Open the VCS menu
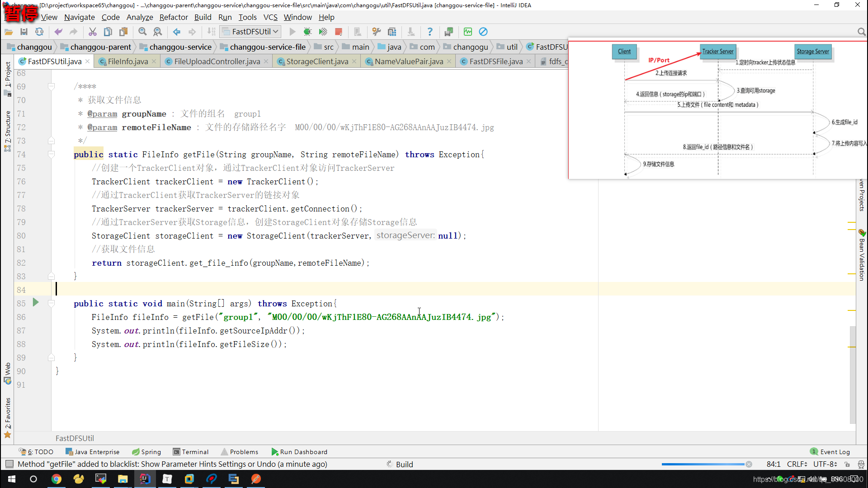This screenshot has width=868, height=488. 270,17
